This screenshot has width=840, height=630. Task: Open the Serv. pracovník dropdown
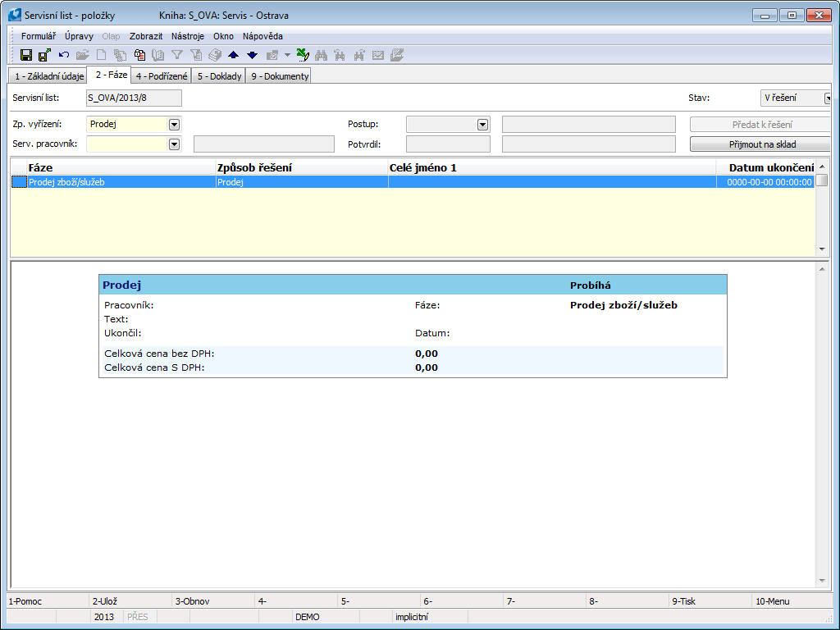174,144
